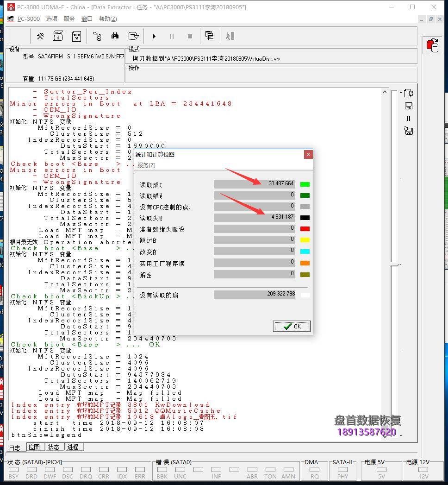Click the percent document icon in toolbar
The width and height of the screenshot is (448, 485).
pos(76,36)
